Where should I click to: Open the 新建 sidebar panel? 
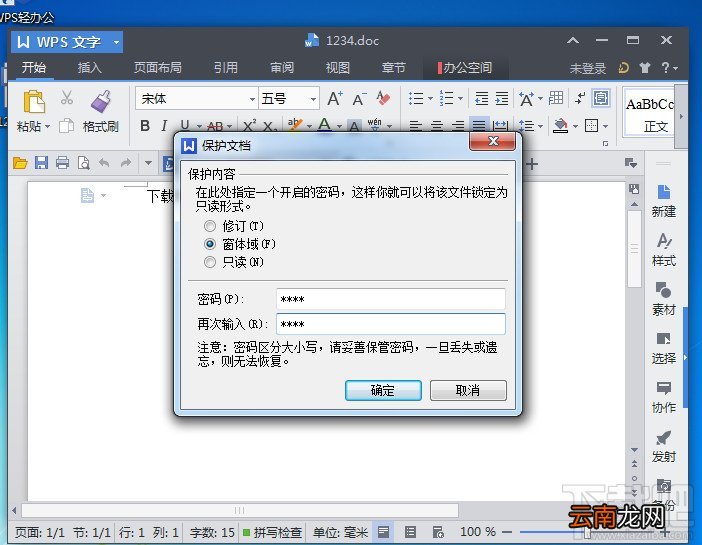664,201
